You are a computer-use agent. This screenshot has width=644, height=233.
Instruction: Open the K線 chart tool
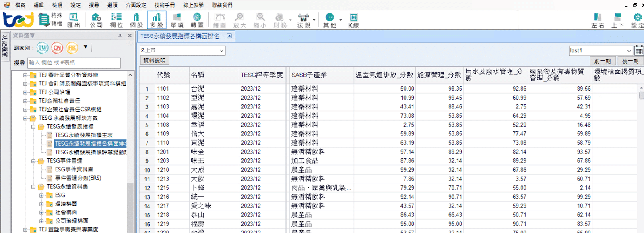(x=353, y=20)
